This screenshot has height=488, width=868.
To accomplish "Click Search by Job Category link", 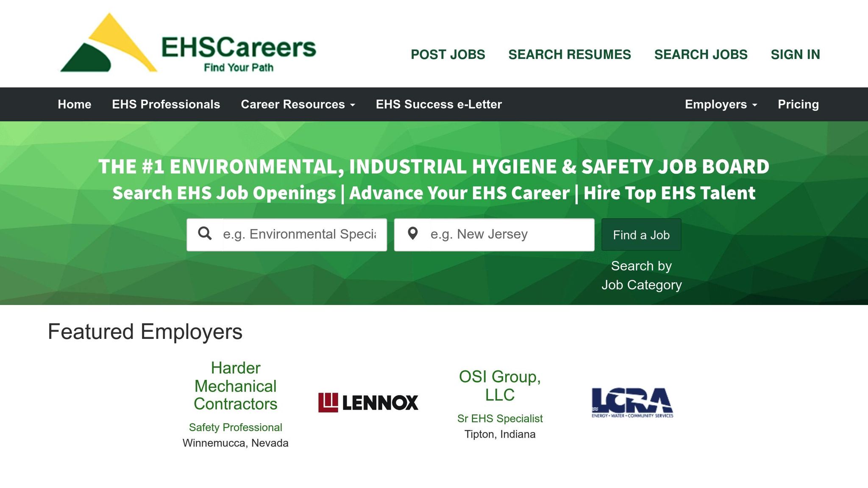I will pyautogui.click(x=641, y=275).
